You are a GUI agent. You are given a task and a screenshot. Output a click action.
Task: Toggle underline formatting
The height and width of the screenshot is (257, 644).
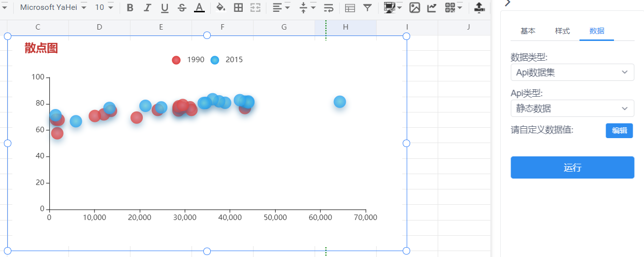pyautogui.click(x=164, y=8)
